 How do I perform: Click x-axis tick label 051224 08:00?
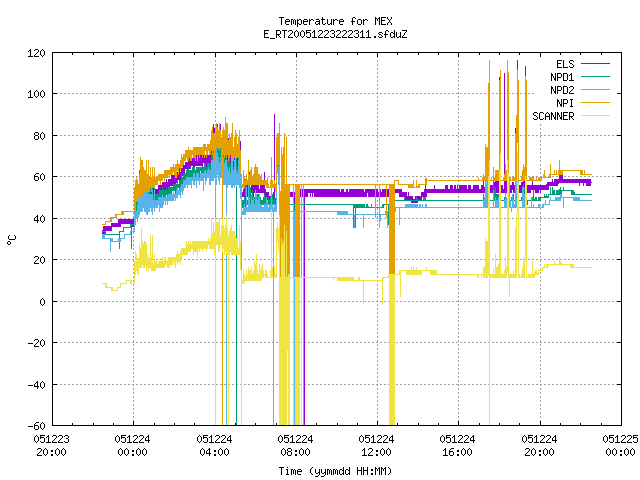coord(296,446)
